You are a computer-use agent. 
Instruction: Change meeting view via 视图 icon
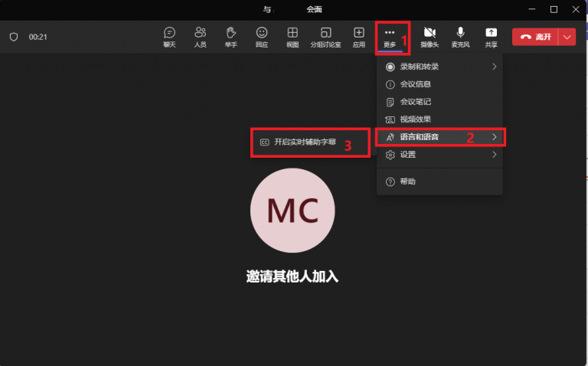tap(292, 36)
